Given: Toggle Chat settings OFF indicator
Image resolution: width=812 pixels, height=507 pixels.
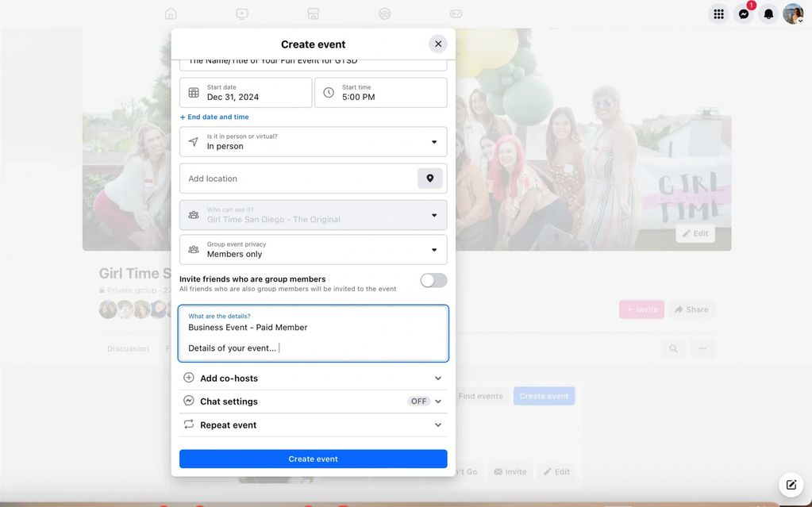Looking at the screenshot, I should coord(418,401).
